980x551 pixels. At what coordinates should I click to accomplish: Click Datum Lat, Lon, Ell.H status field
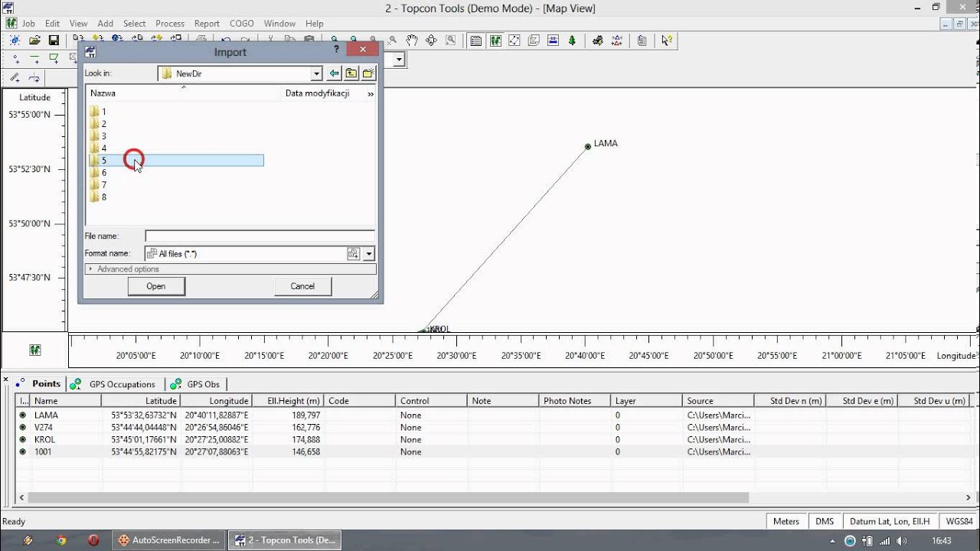890,521
